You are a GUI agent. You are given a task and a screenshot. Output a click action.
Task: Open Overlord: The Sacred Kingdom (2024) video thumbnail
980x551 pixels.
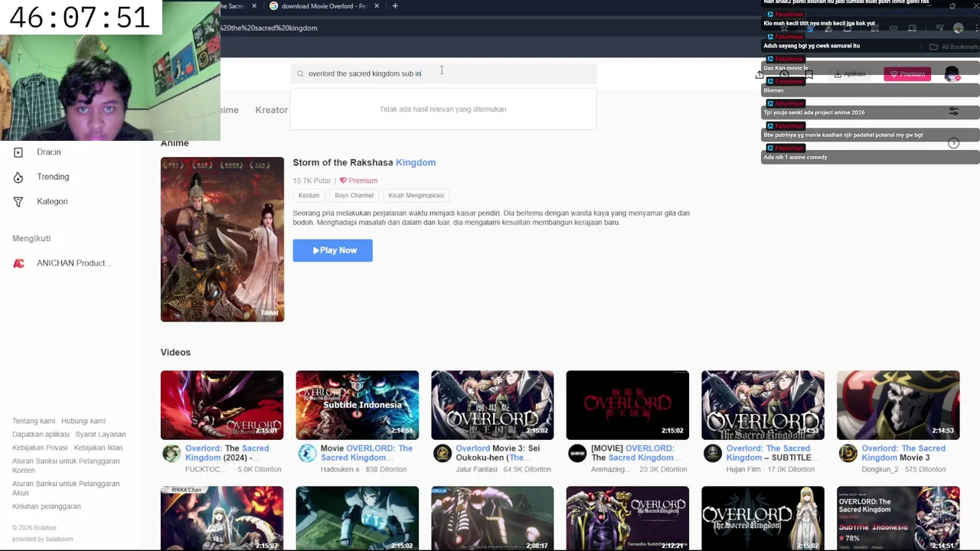point(222,405)
